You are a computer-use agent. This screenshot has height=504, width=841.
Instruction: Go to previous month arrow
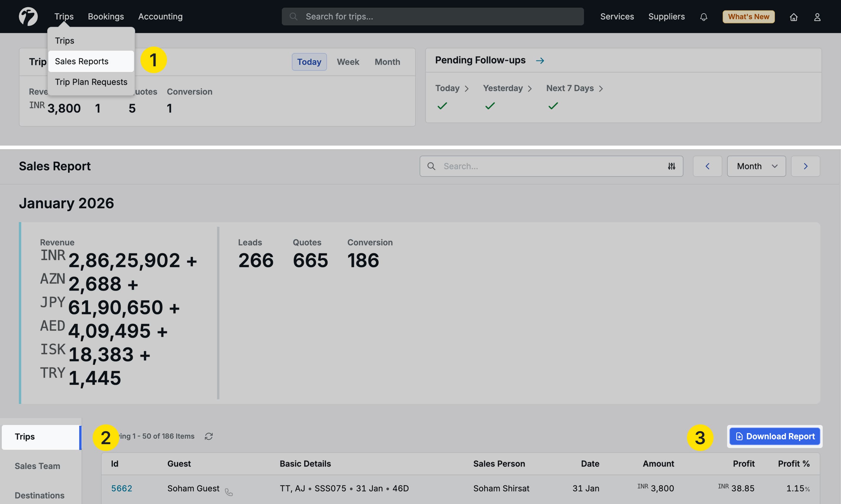point(707,166)
